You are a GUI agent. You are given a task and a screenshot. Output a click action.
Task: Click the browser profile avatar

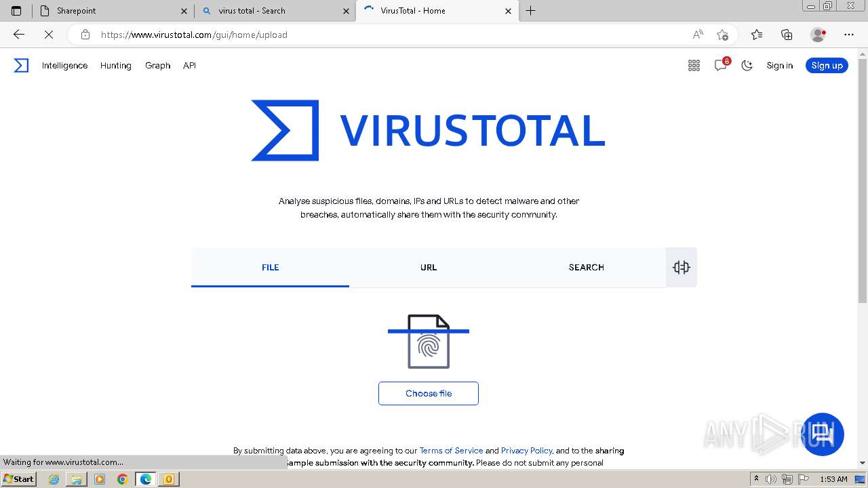(818, 35)
